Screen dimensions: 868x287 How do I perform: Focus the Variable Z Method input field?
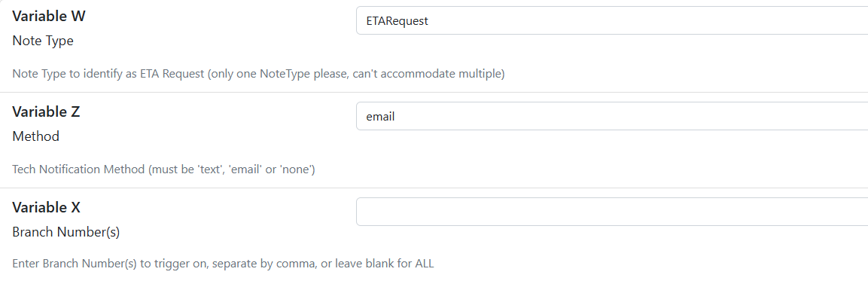pos(612,116)
